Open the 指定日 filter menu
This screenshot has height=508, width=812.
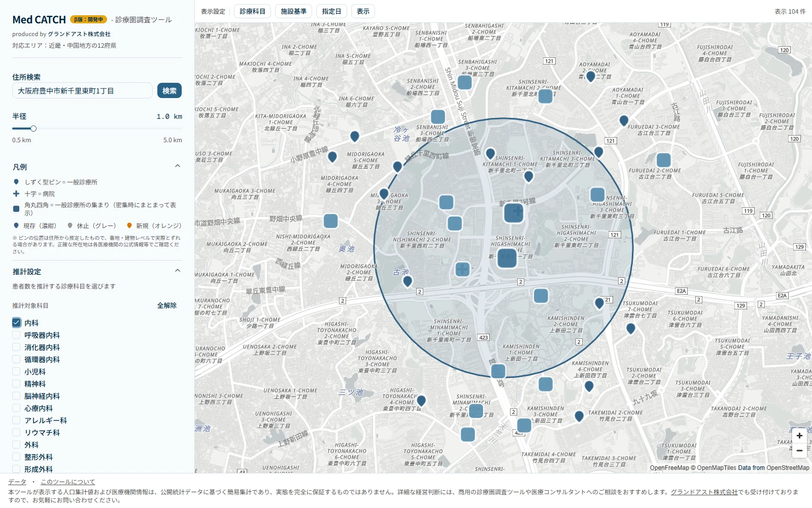point(331,11)
